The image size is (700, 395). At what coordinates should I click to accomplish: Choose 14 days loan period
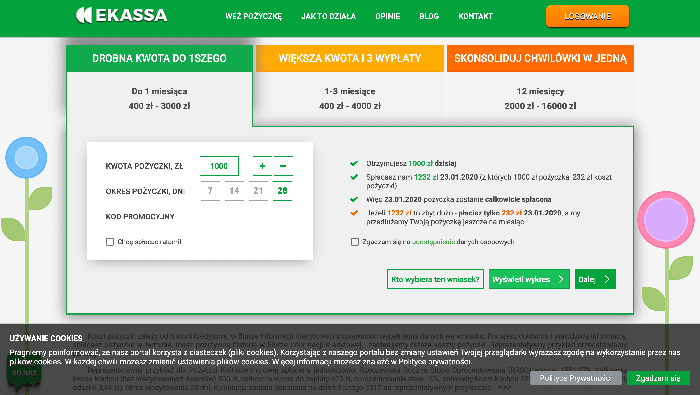234,191
